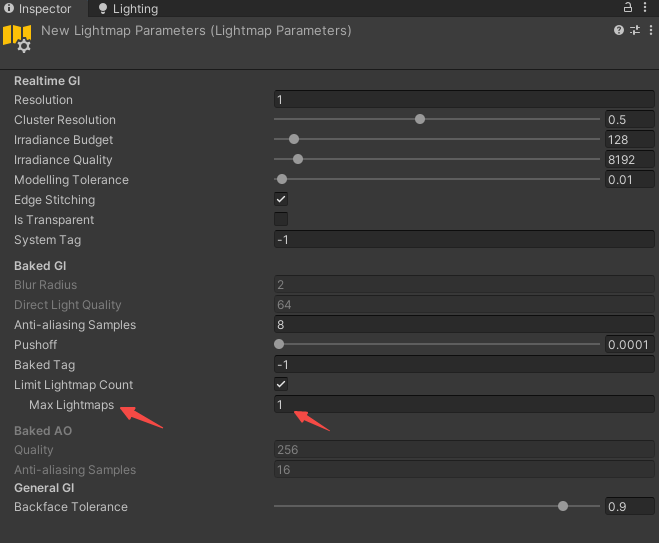659x543 pixels.
Task: Toggle the Edge Stitching checkbox
Action: click(x=281, y=199)
